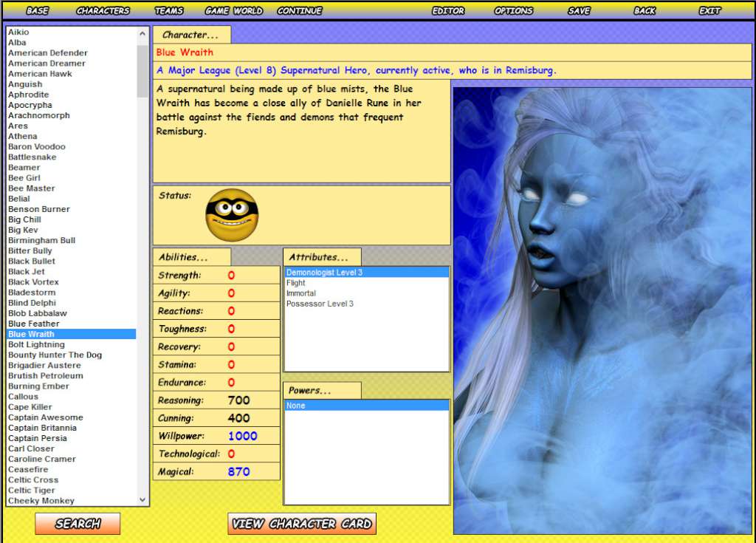The image size is (756, 543).
Task: View the GAME WORLD screen
Action: [x=233, y=10]
